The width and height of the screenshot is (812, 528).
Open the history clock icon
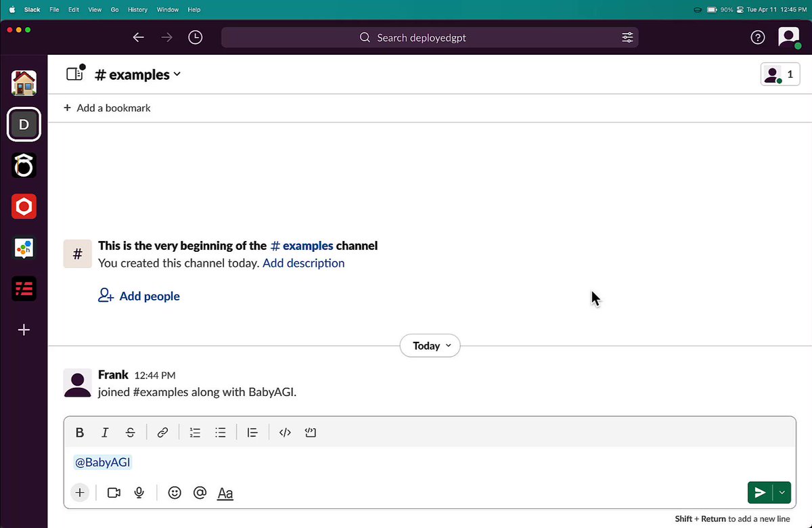196,38
